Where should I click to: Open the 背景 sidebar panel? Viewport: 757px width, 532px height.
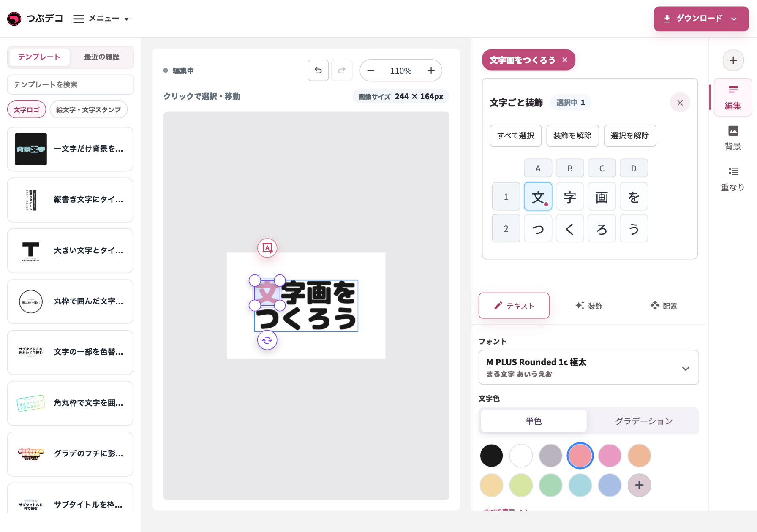click(x=733, y=138)
